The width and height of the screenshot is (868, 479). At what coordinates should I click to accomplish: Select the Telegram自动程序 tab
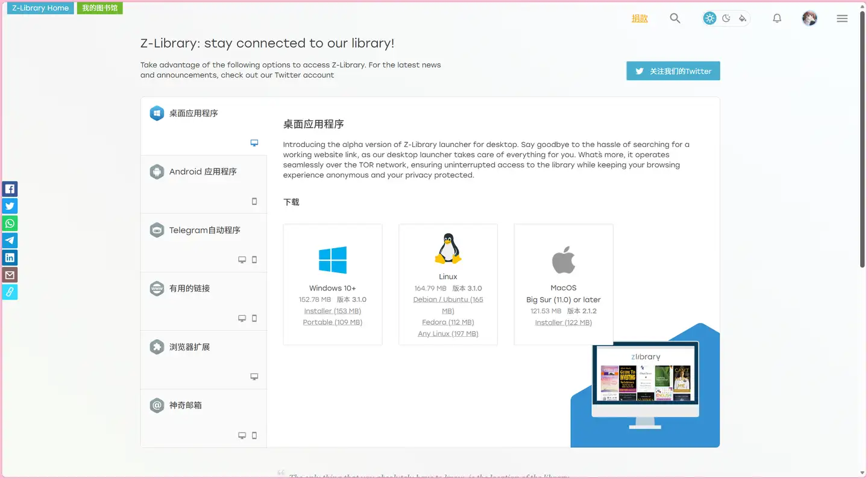(x=204, y=243)
